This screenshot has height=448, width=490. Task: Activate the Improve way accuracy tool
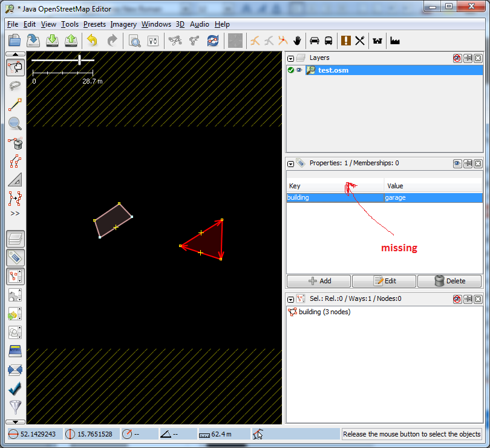coord(15,199)
